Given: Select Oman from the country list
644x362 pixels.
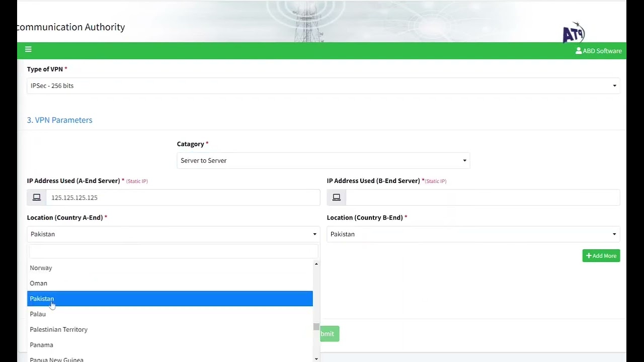Looking at the screenshot, I should click(170, 283).
